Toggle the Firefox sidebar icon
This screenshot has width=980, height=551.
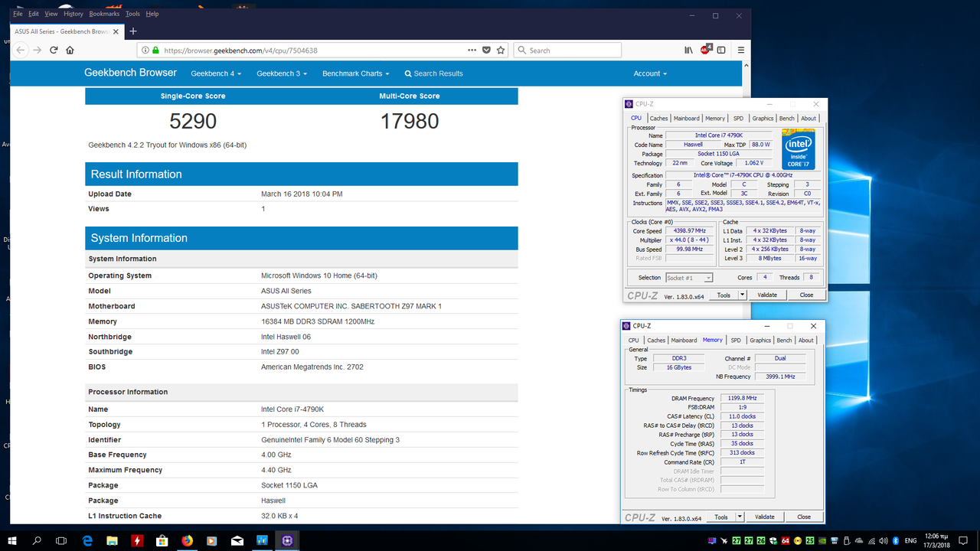(721, 50)
